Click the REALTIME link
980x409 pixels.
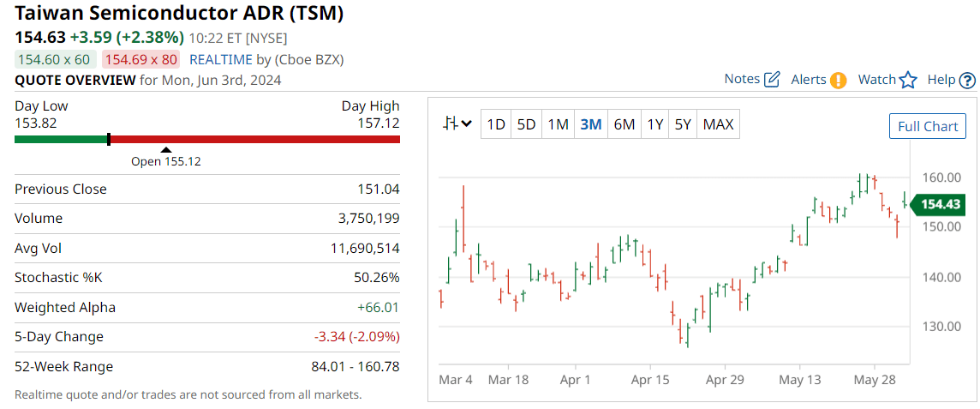point(221,60)
